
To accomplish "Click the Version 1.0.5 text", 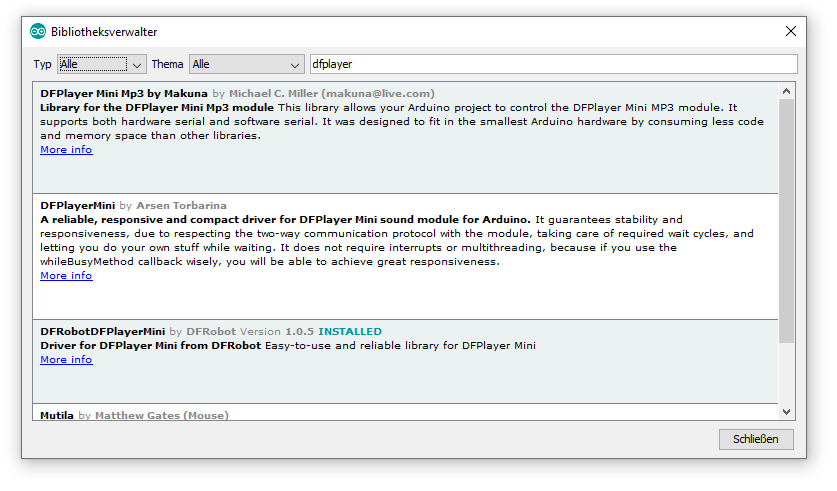I will click(x=277, y=331).
